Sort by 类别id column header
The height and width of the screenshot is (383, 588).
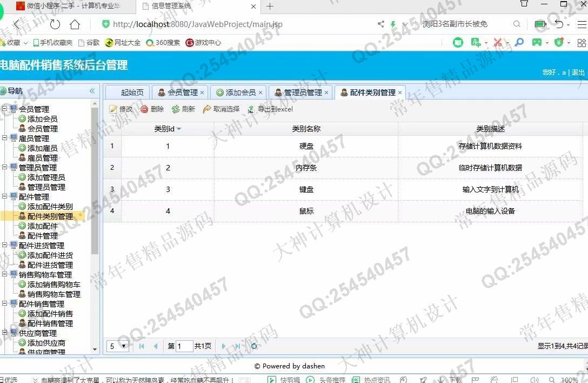pyautogui.click(x=168, y=129)
